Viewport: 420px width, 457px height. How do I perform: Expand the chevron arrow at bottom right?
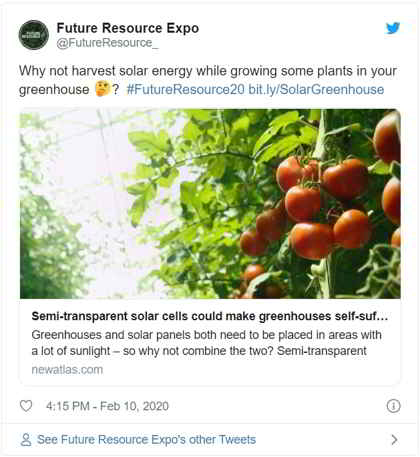(x=394, y=440)
